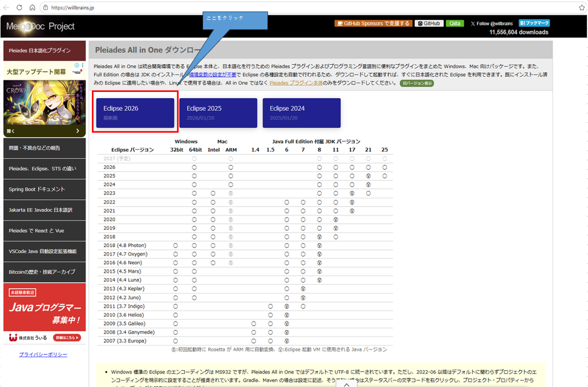Click the scroll-to-top chevron at page bottom
588x387 pixels.
(x=347, y=384)
